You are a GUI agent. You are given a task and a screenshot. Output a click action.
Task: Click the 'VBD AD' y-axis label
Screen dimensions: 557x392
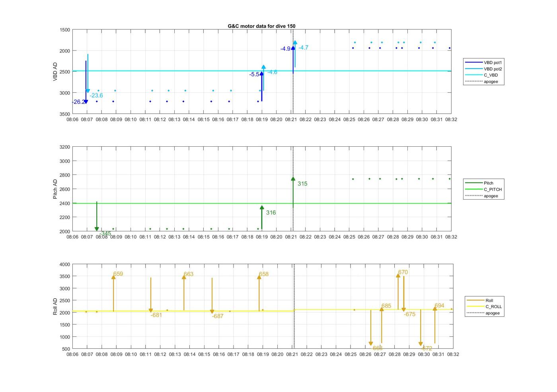pyautogui.click(x=55, y=72)
